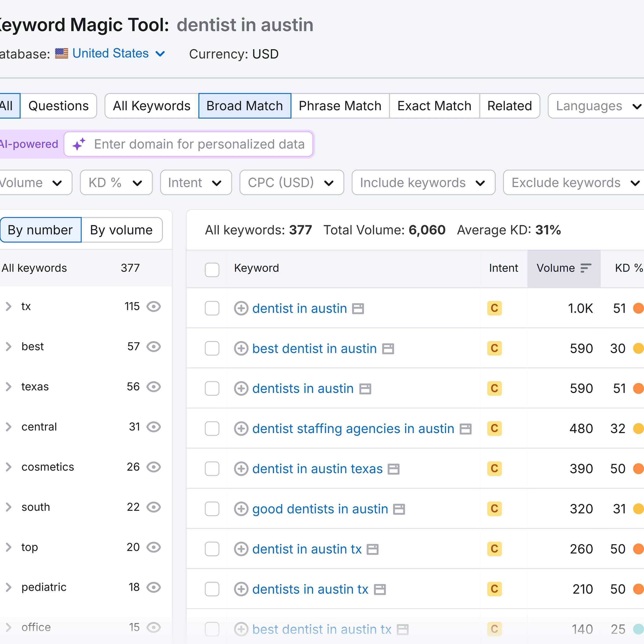Click orange KD indicator for 'dentist in austin'

pos(638,308)
